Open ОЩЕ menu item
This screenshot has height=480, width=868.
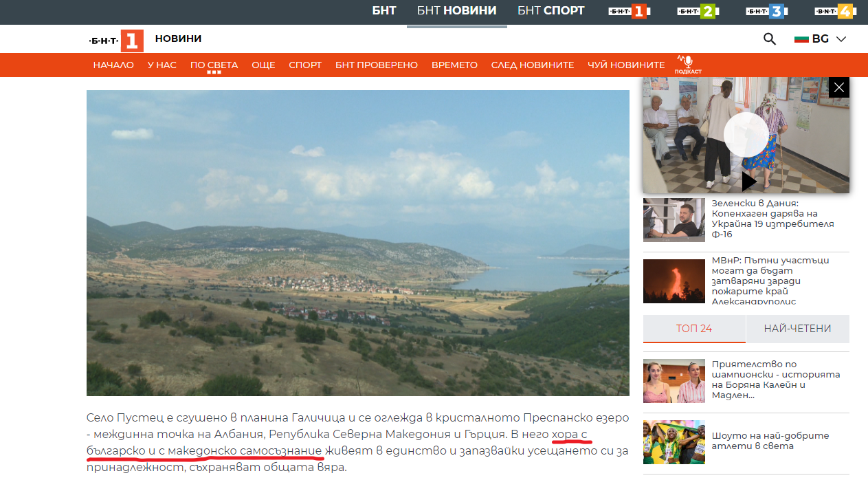263,65
